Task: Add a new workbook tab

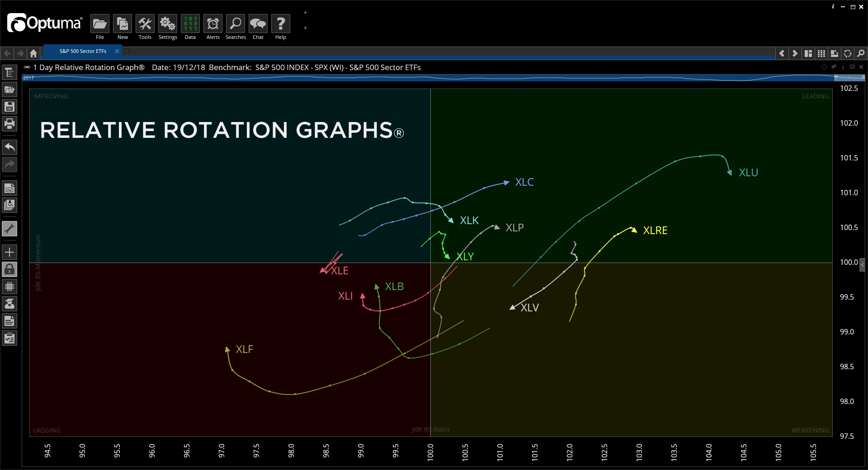Action: [x=127, y=51]
